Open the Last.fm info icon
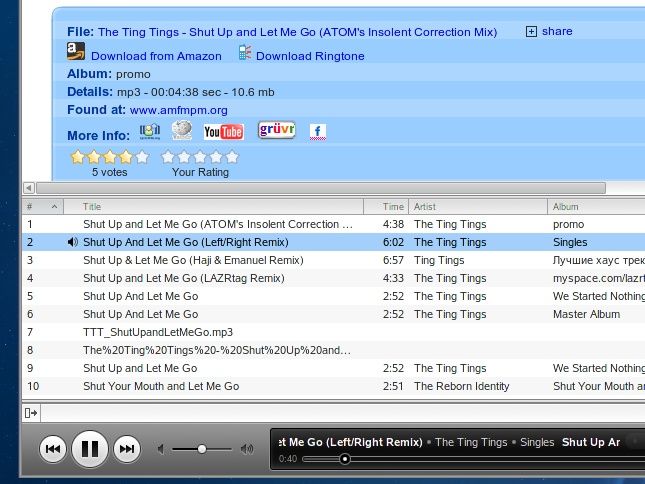The height and width of the screenshot is (484, 645). (150, 132)
